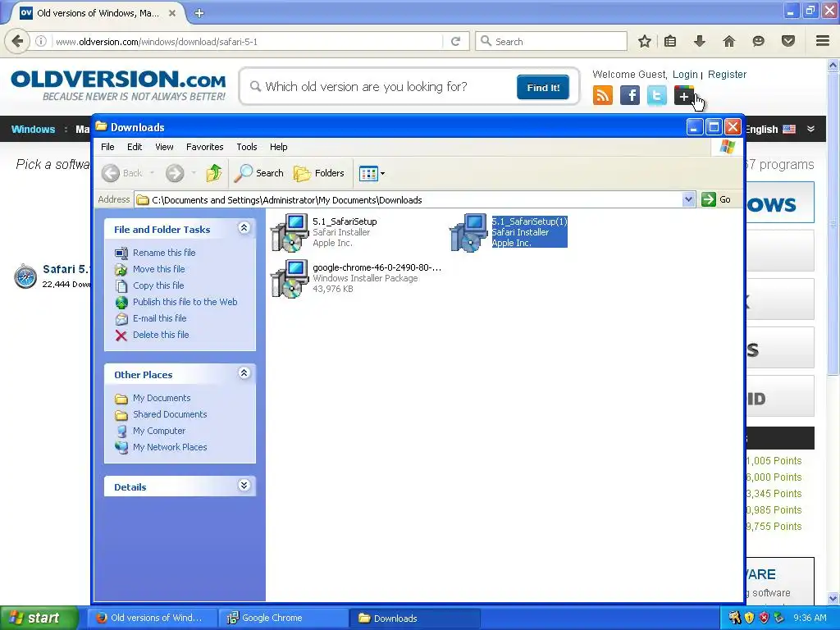Reload the Firefox page
840x630 pixels.
click(x=455, y=41)
